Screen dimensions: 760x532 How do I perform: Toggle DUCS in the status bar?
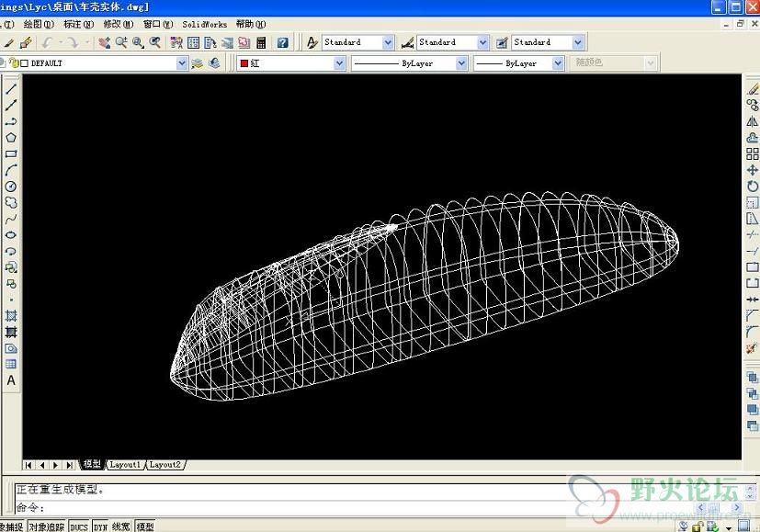click(79, 526)
